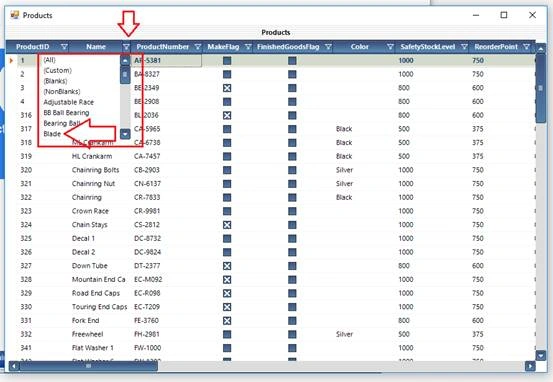Click the Products window app icon
Image resolution: width=553 pixels, height=382 pixels.
tap(14, 15)
